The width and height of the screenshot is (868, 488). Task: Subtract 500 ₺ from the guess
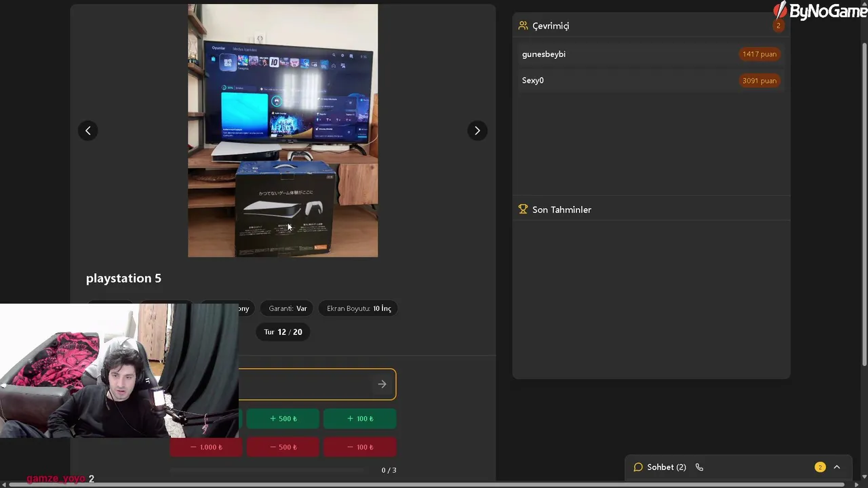(283, 447)
